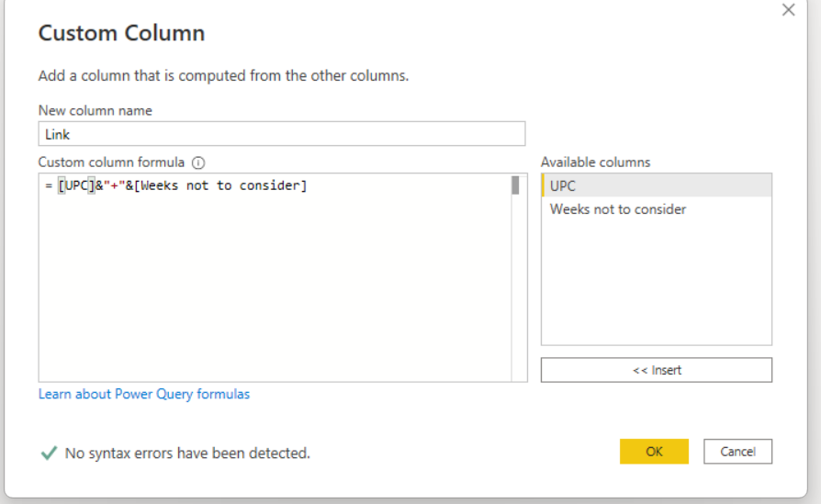
Task: Click the New column name field
Action: (x=282, y=134)
